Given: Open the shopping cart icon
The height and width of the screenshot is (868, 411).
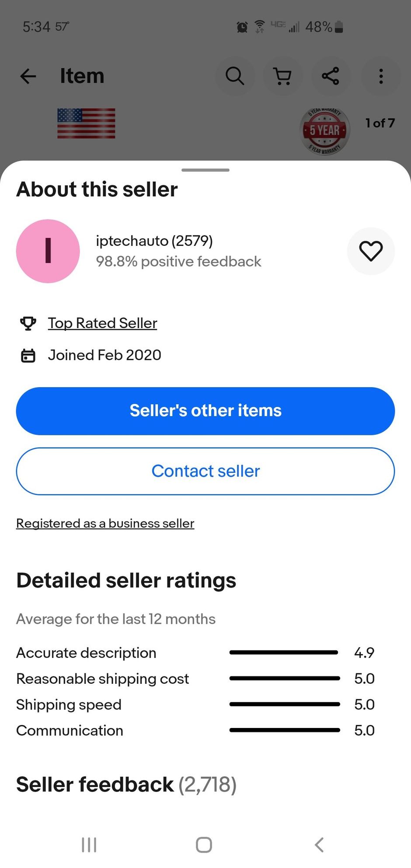Looking at the screenshot, I should [283, 76].
